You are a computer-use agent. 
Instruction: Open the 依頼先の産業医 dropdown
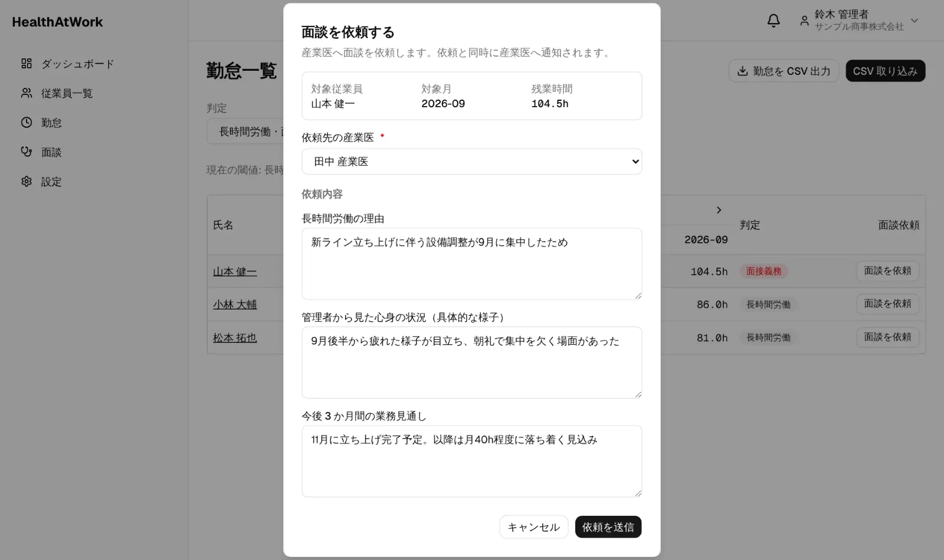pos(471,162)
